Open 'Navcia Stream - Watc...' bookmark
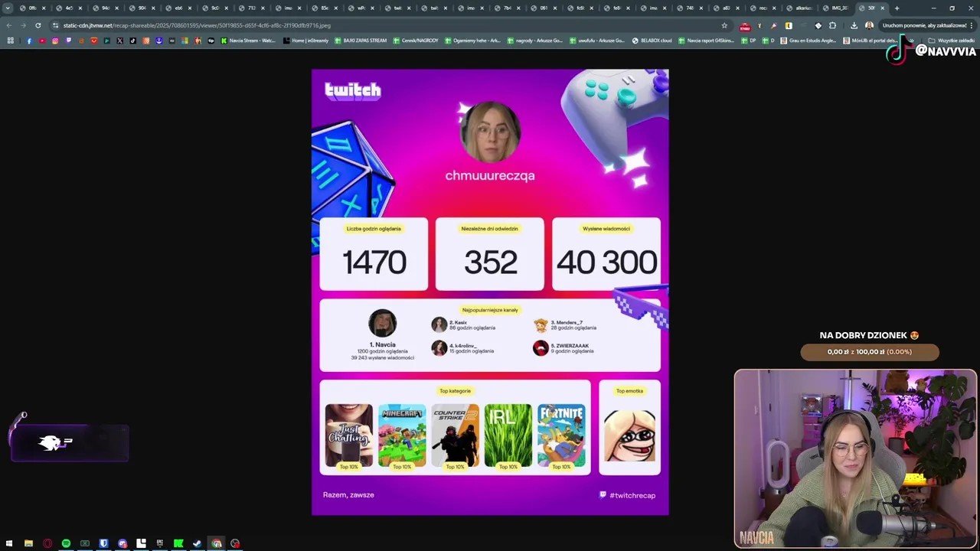The height and width of the screenshot is (551, 980). (247, 41)
